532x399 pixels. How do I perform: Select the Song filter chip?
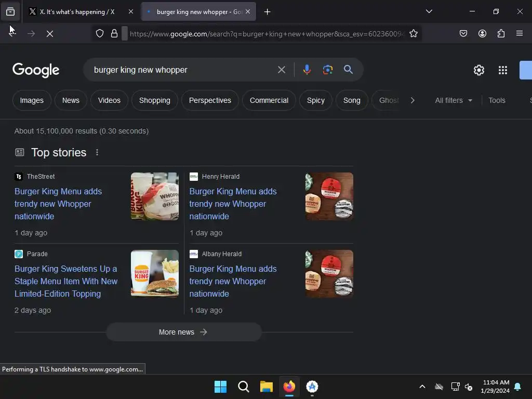coord(352,100)
